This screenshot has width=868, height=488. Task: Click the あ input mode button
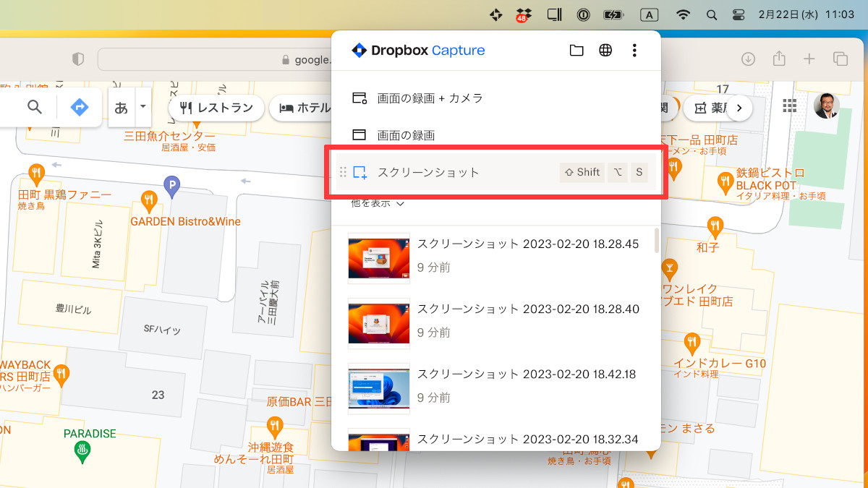tap(122, 108)
